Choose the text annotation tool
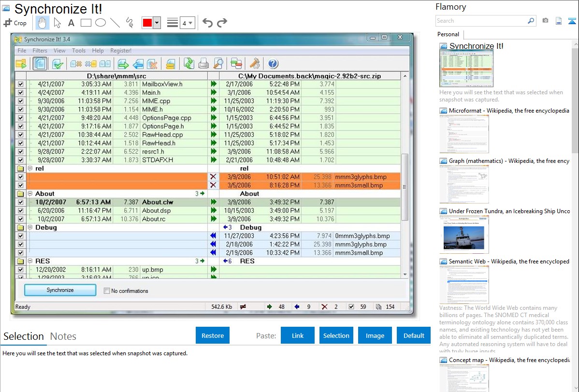 [71, 23]
